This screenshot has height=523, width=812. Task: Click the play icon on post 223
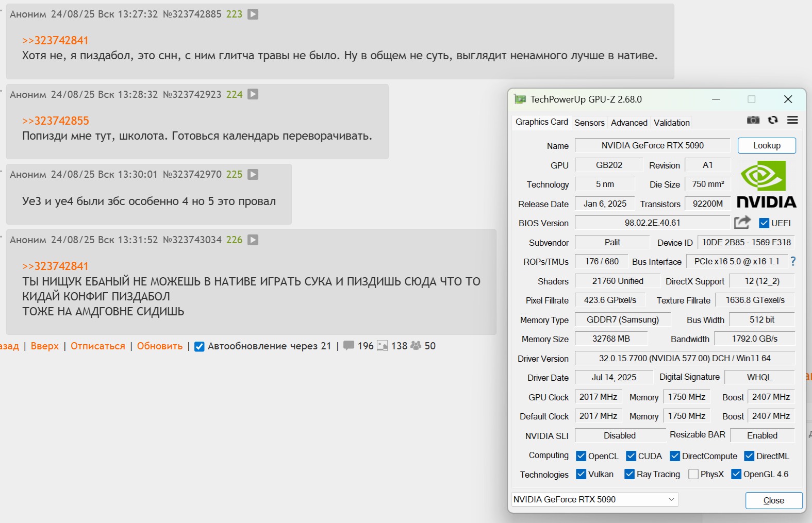tap(253, 14)
